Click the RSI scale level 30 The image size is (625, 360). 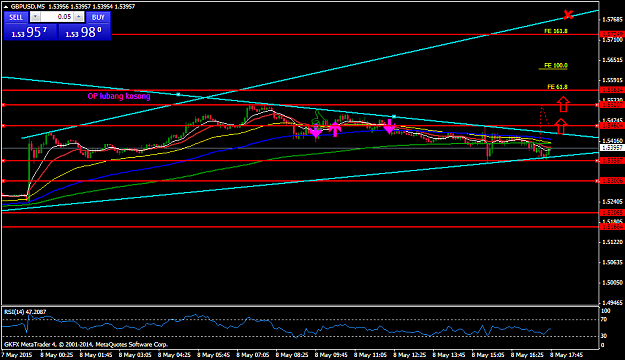[x=604, y=336]
